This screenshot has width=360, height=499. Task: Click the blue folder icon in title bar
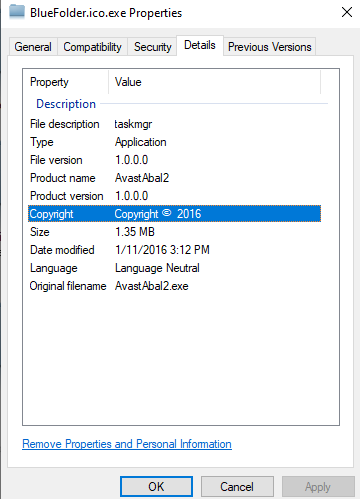pos(17,12)
